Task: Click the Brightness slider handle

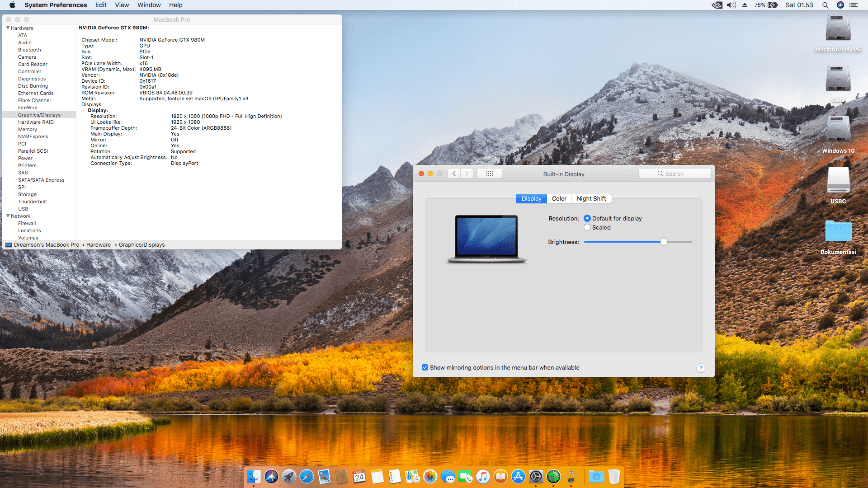Action: [x=664, y=242]
